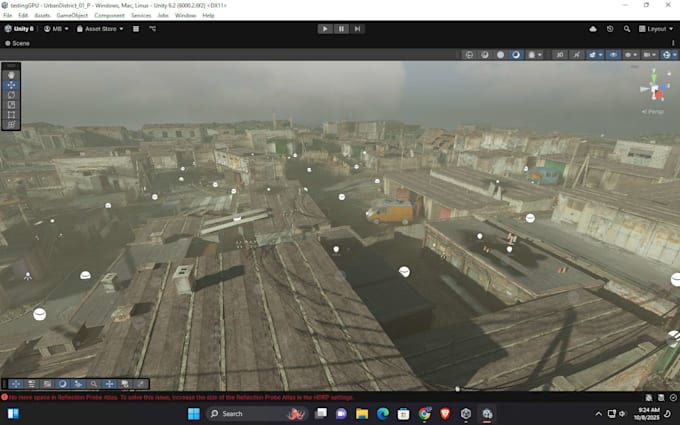Expand the dropdown arrow after the ring draw mode
The image size is (680, 425).
pyautogui.click(x=539, y=55)
